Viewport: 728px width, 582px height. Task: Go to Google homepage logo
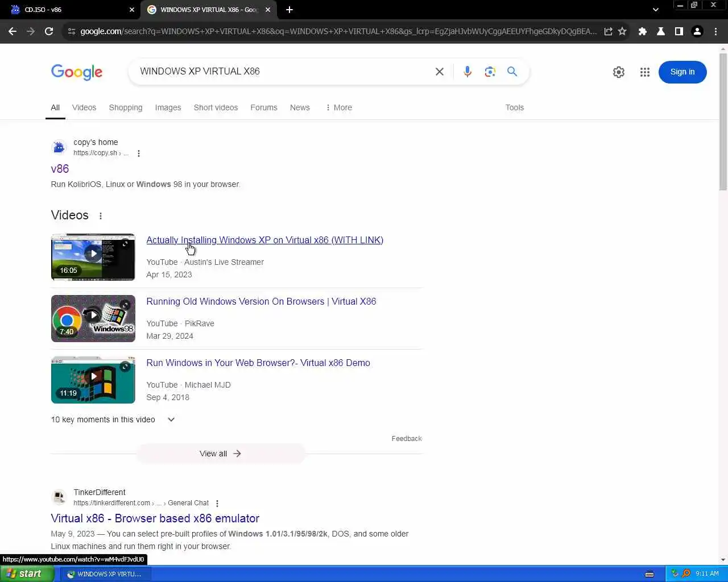point(77,72)
